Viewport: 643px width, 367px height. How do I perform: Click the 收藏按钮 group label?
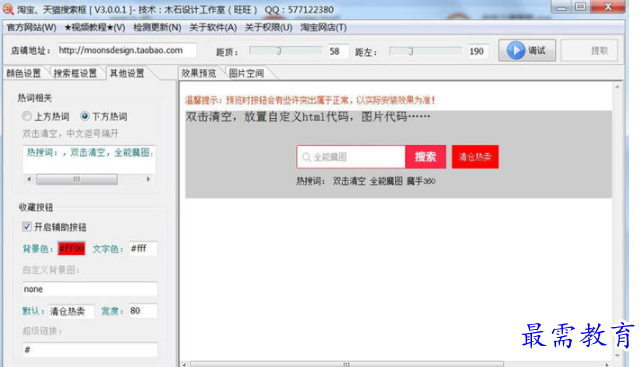tap(36, 207)
